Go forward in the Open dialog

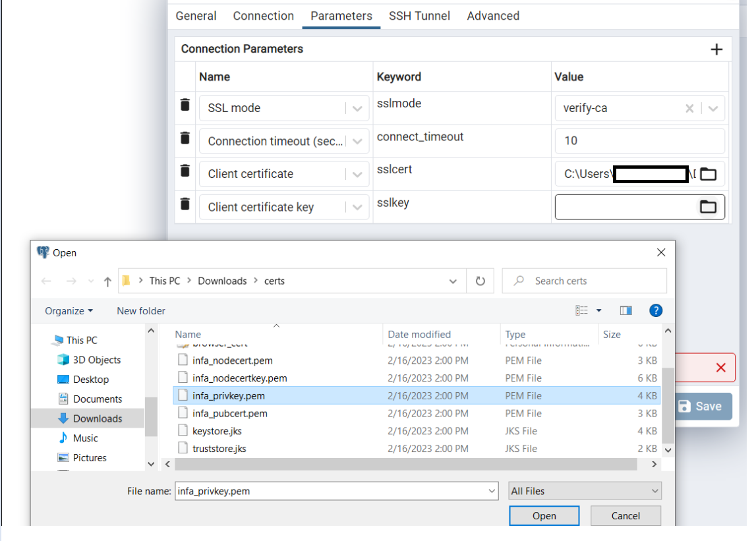click(71, 281)
